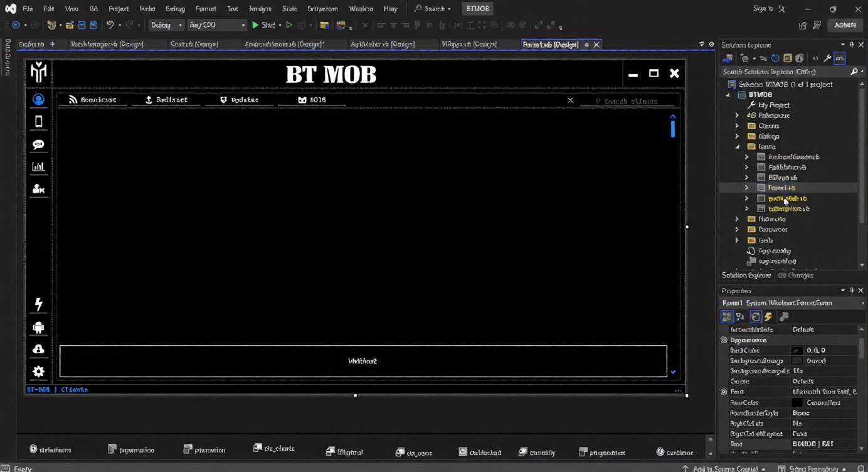The height and width of the screenshot is (472, 868).
Task: Click the Broadcast button in BT MOB form
Action: pyautogui.click(x=93, y=100)
